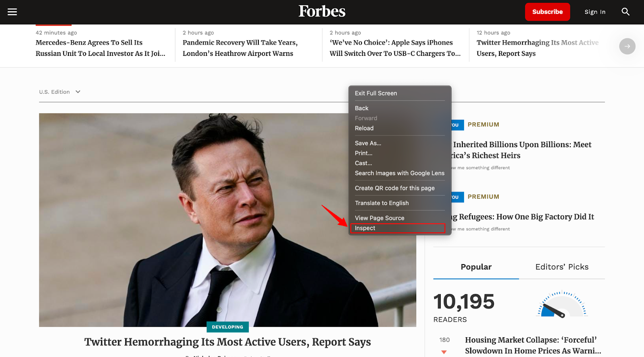Open Refugees Big Factory article
Image resolution: width=644 pixels, height=357 pixels.
pos(523,217)
